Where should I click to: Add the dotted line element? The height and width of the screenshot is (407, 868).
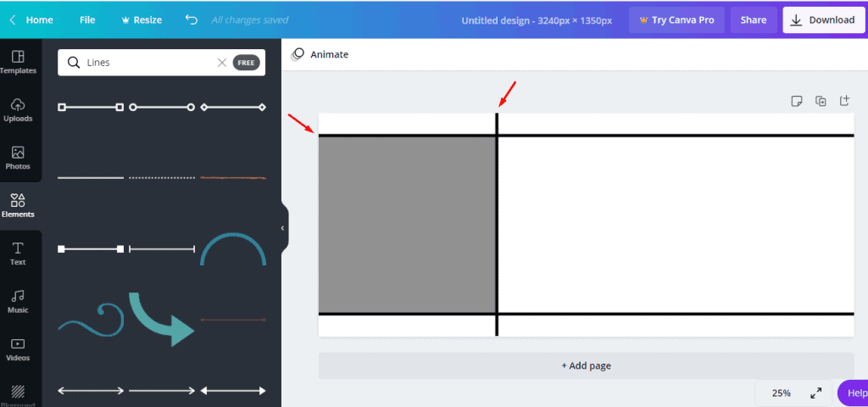click(162, 178)
